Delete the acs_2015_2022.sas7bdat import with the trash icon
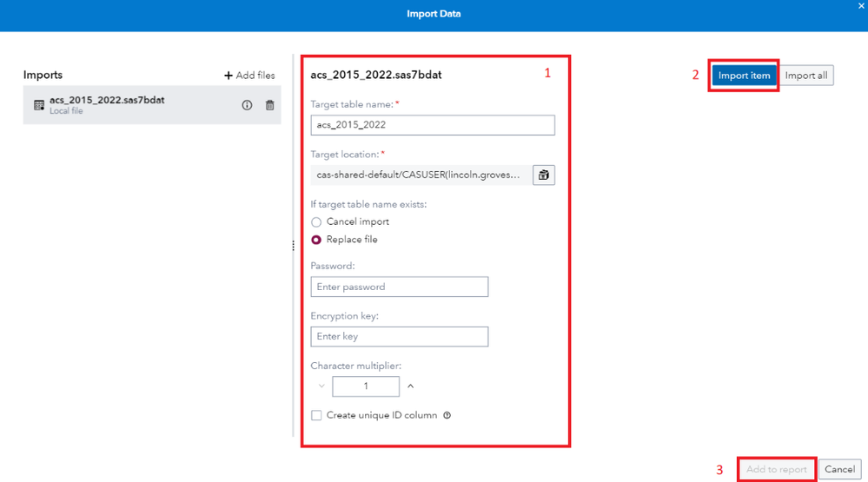 (x=269, y=105)
